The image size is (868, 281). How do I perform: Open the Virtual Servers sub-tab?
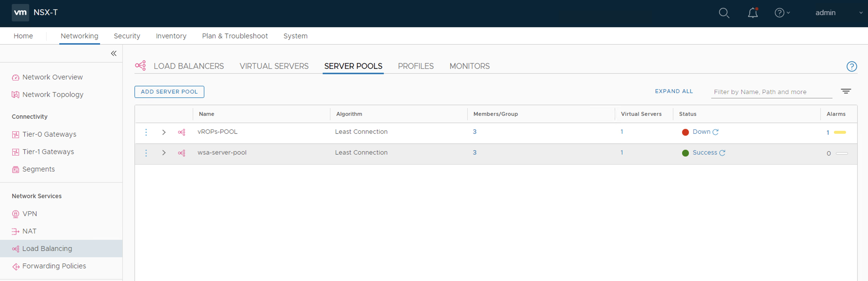click(x=274, y=66)
